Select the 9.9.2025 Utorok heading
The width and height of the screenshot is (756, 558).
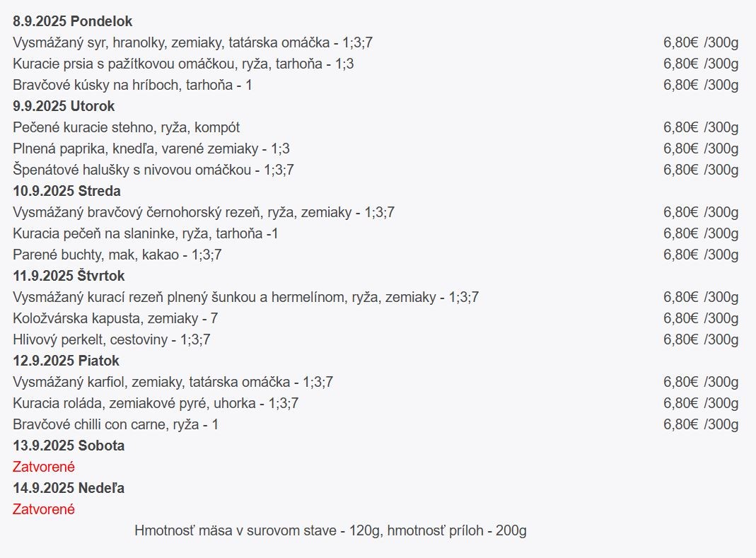click(x=64, y=106)
